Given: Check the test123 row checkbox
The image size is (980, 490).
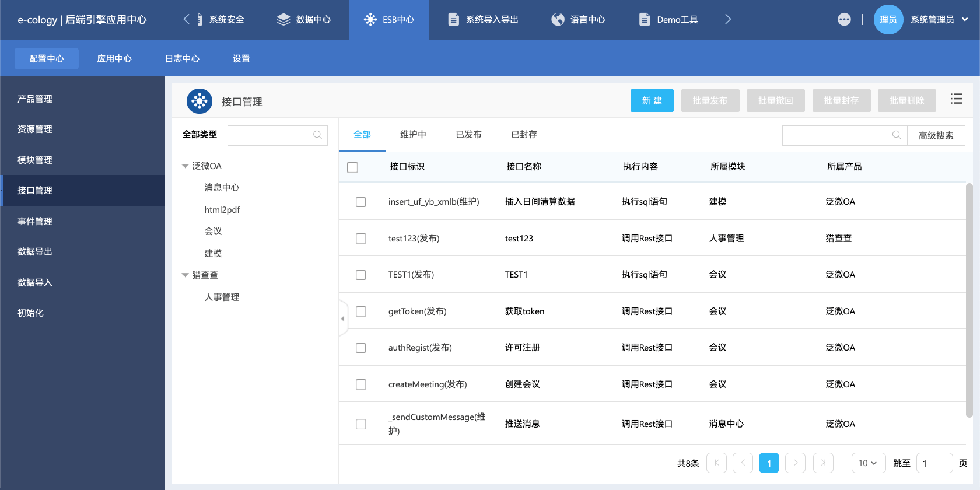Looking at the screenshot, I should click(x=361, y=239).
